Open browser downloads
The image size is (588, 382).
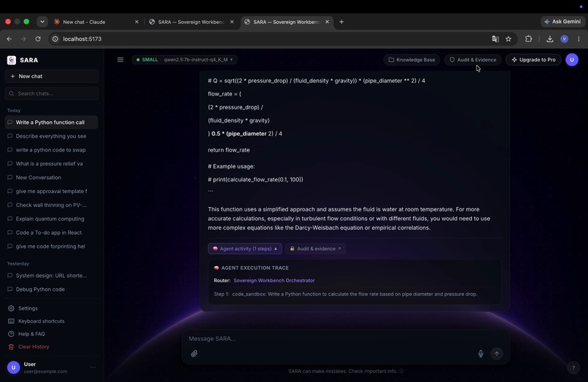point(550,39)
